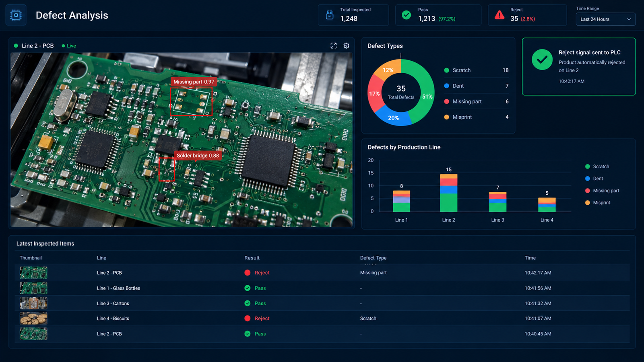The image size is (644, 362).
Task: Toggle Missing part series in bar chart legend
Action: 602,191
